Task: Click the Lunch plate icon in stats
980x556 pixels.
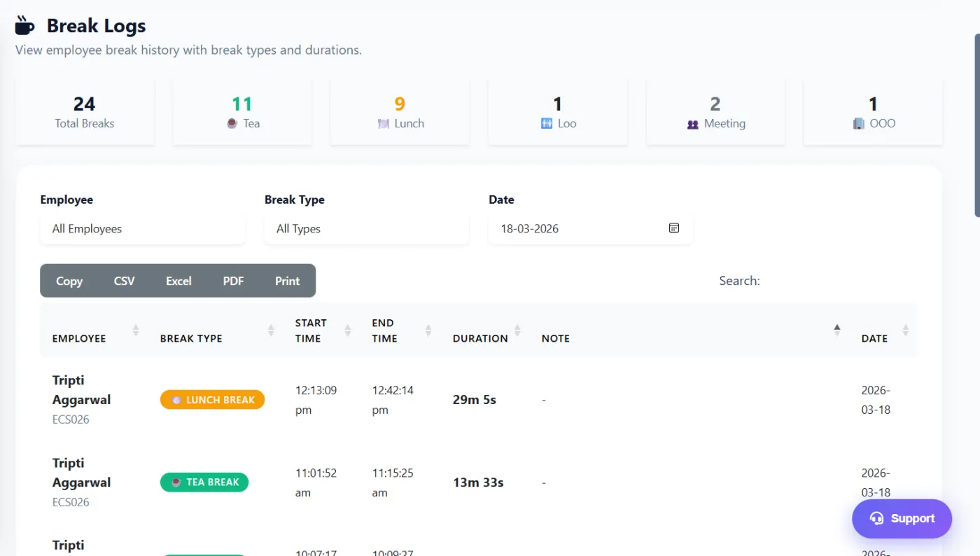Action: tap(383, 124)
